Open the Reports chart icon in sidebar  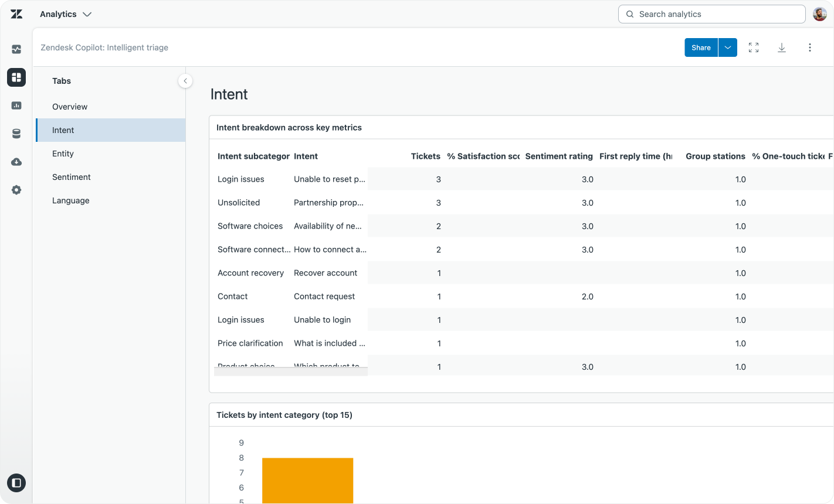point(16,105)
